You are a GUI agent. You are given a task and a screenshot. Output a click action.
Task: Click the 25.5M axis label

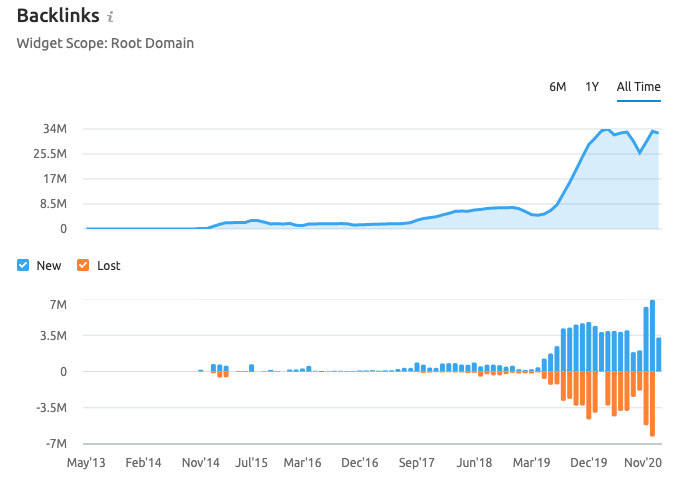coord(50,153)
